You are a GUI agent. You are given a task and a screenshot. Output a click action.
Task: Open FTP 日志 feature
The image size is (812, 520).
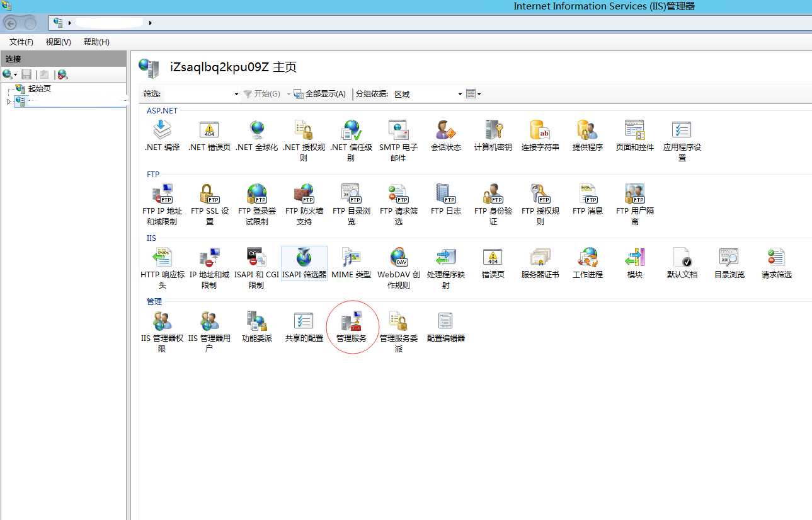[x=446, y=200]
